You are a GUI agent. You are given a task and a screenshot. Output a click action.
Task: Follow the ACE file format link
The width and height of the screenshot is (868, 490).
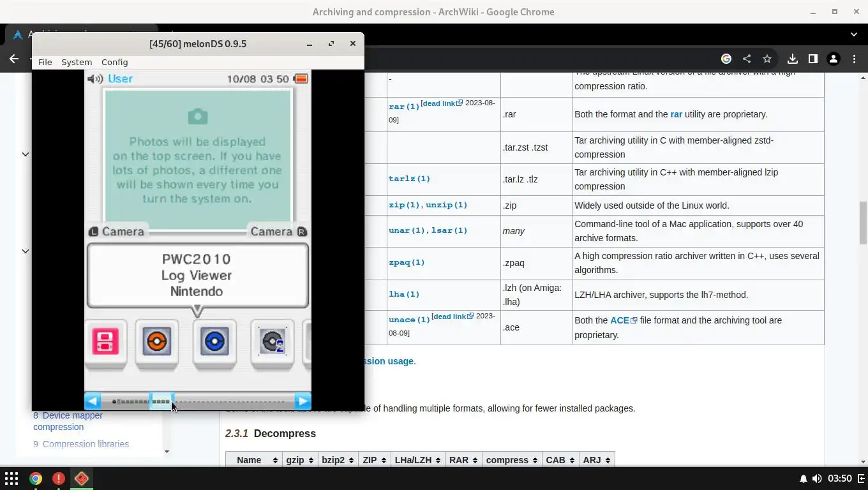point(624,320)
